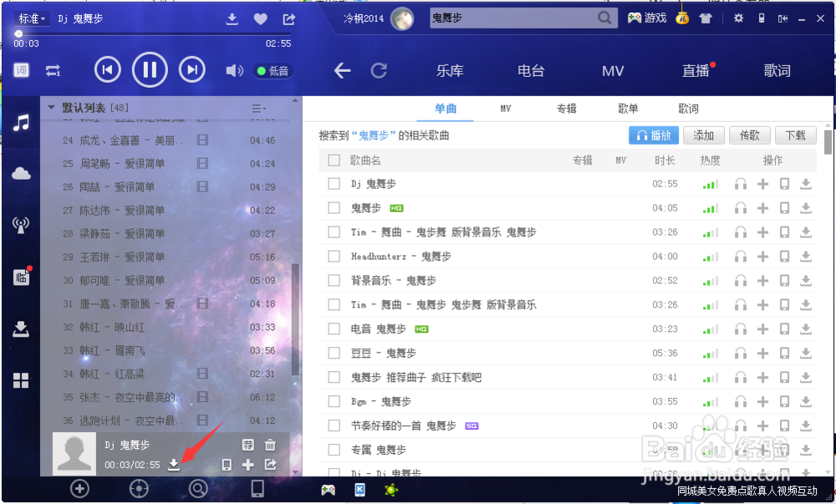Click the 传歌 transfer button
The height and width of the screenshot is (504, 836).
coord(750,135)
